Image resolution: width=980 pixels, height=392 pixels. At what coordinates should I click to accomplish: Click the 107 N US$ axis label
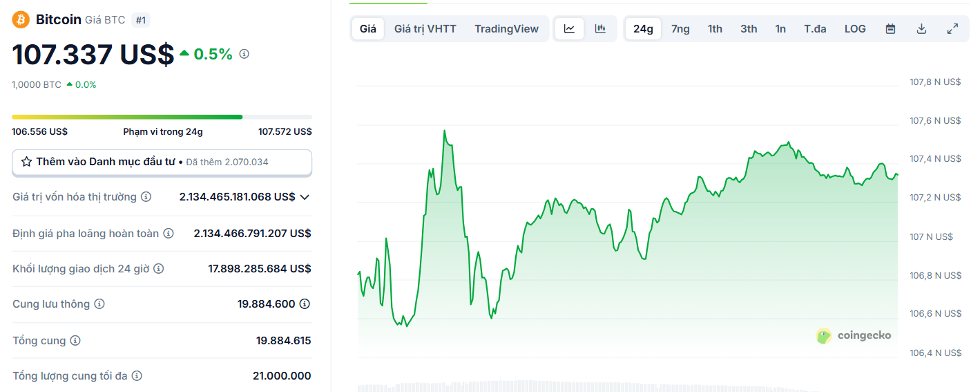931,237
